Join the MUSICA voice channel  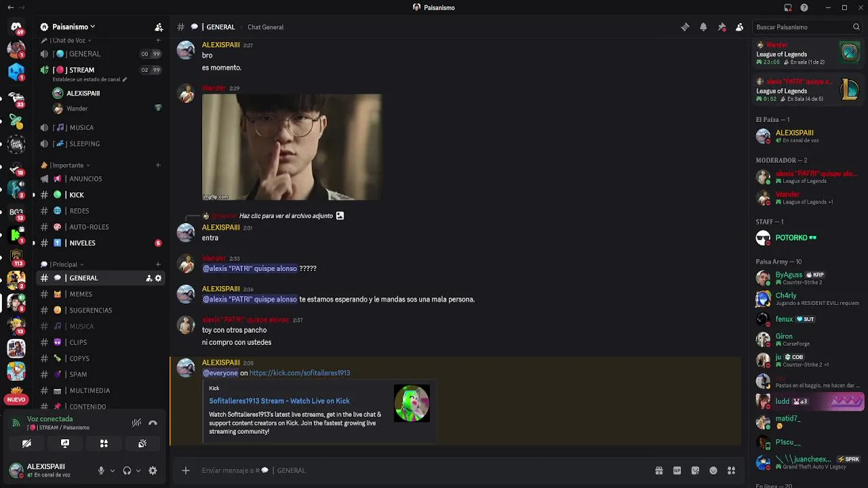point(100,127)
